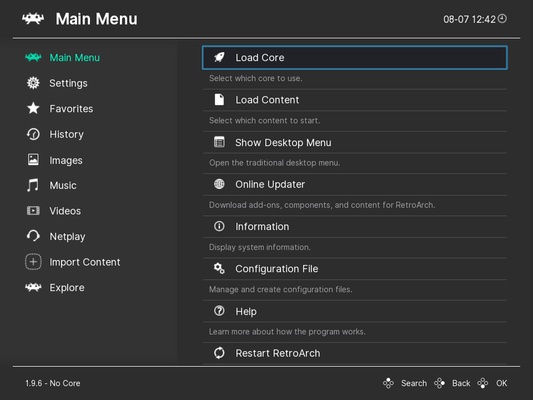Click the gamepad icon beside OK
This screenshot has width=533, height=400.
click(x=483, y=383)
